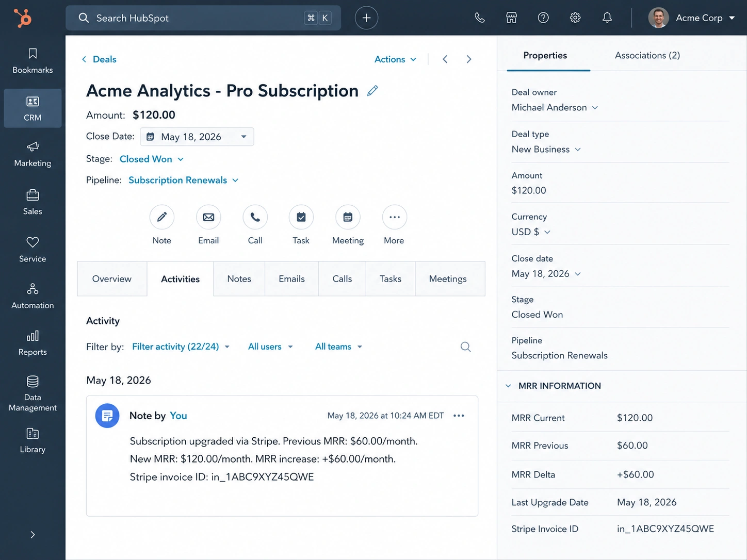Change the USD $ currency dropdown
The image size is (747, 560).
coord(531,232)
